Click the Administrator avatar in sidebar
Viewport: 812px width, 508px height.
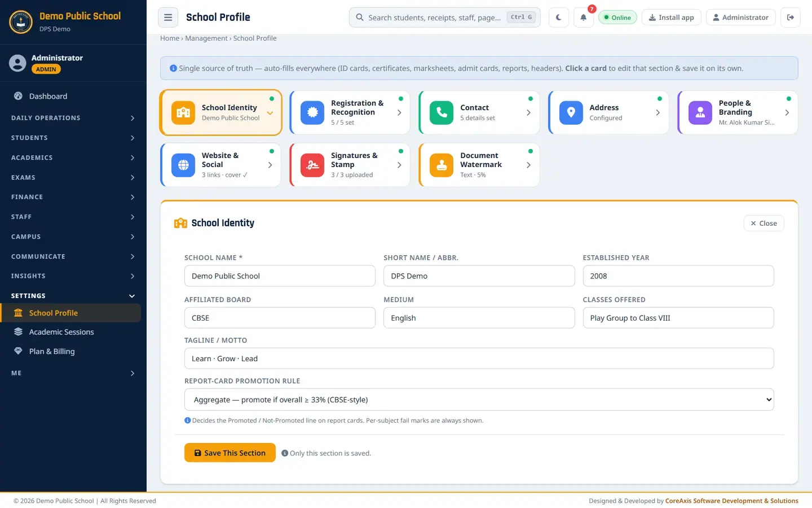click(17, 63)
